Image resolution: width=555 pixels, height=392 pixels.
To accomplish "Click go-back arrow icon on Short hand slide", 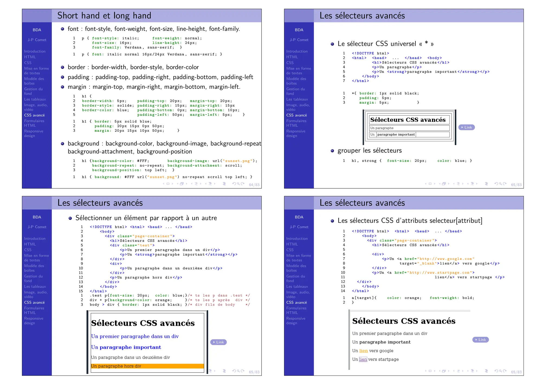I will pyautogui.click(x=234, y=184).
